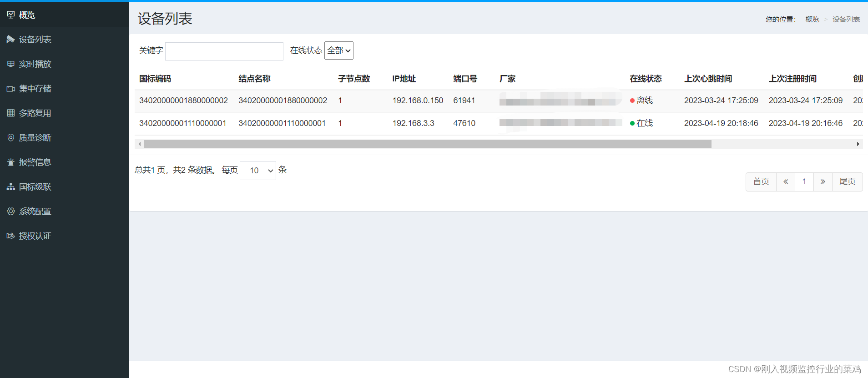The height and width of the screenshot is (378, 868).
Task: Click the scrollbar right arrow
Action: (x=858, y=144)
